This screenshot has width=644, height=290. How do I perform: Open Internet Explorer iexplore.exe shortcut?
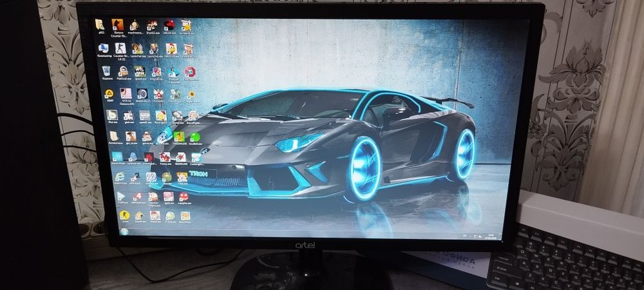coord(120,177)
